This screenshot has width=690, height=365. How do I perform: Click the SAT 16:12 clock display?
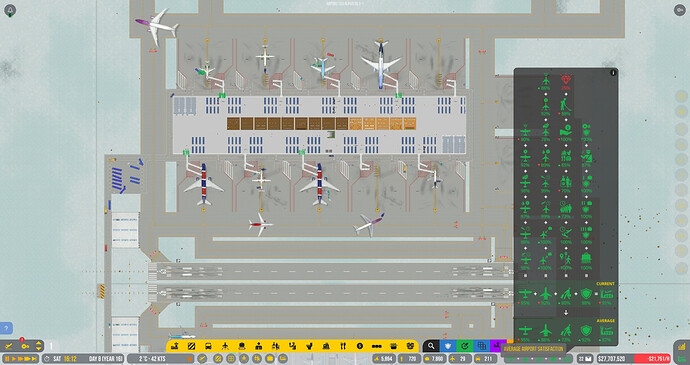pyautogui.click(x=65, y=358)
